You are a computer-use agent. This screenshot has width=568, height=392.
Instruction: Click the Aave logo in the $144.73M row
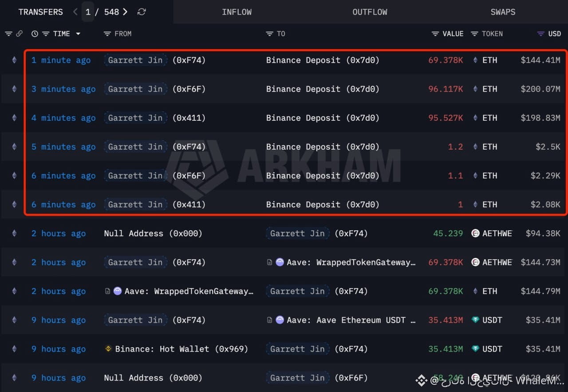[x=280, y=262]
